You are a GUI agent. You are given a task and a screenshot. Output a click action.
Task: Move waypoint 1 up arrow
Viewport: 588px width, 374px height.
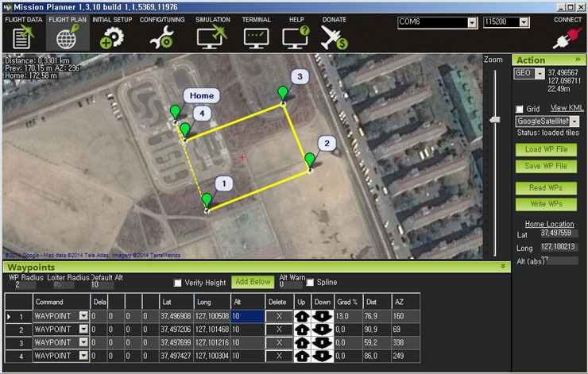point(302,316)
